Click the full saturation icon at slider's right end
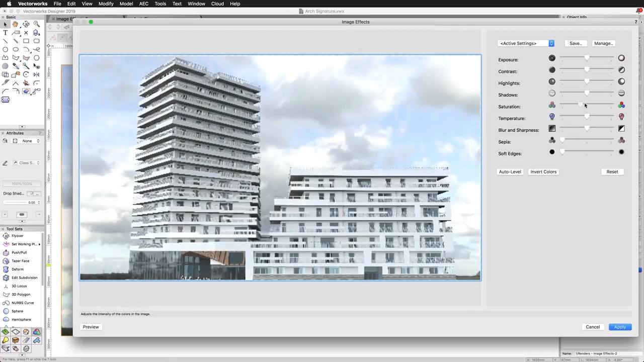Image resolution: width=644 pixels, height=362 pixels. tap(621, 105)
